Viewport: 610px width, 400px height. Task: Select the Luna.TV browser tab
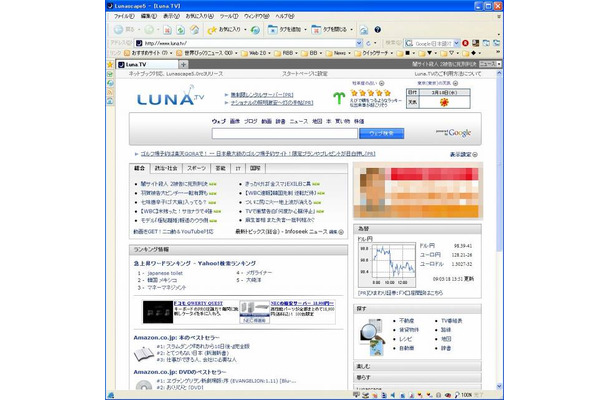point(147,64)
